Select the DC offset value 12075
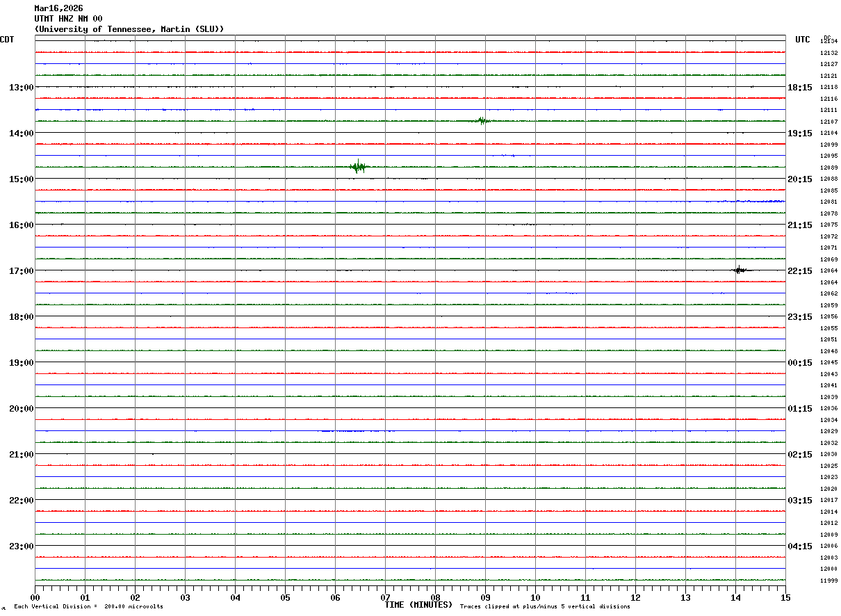 click(x=828, y=225)
